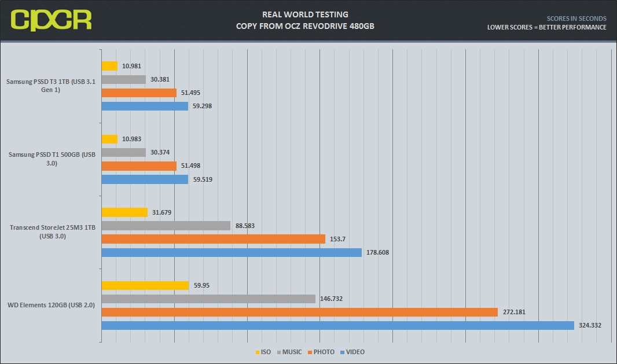Click the 59.298 VIDEO bar value
This screenshot has width=617, height=364.
click(x=202, y=106)
